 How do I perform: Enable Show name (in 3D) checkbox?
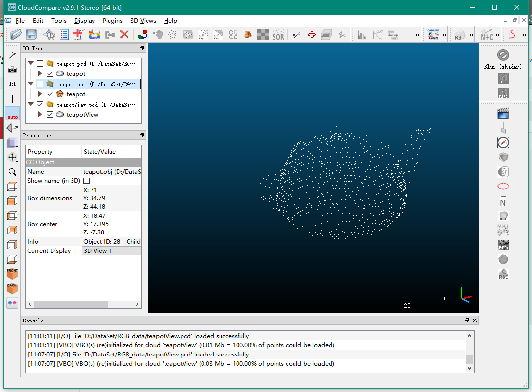87,181
